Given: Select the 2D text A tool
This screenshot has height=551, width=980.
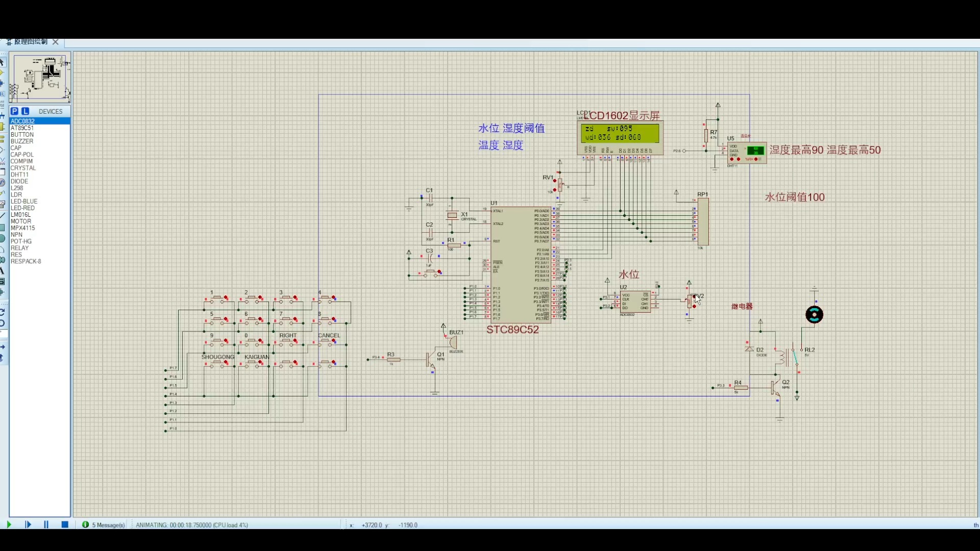Looking at the screenshot, I should 3,271.
